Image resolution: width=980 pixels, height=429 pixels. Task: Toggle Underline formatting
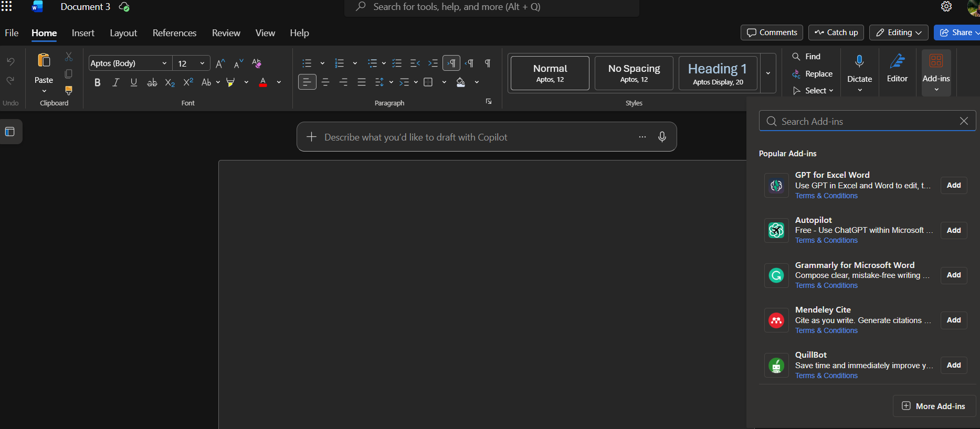pyautogui.click(x=134, y=82)
